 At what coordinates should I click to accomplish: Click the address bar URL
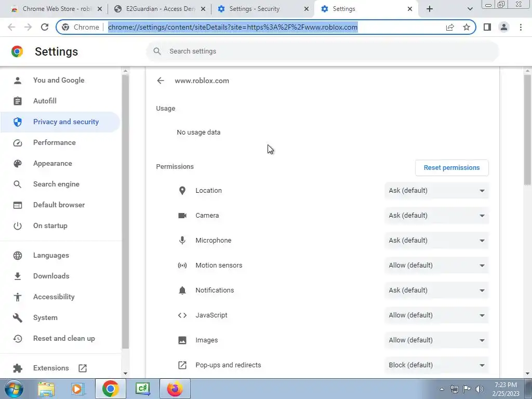click(233, 27)
